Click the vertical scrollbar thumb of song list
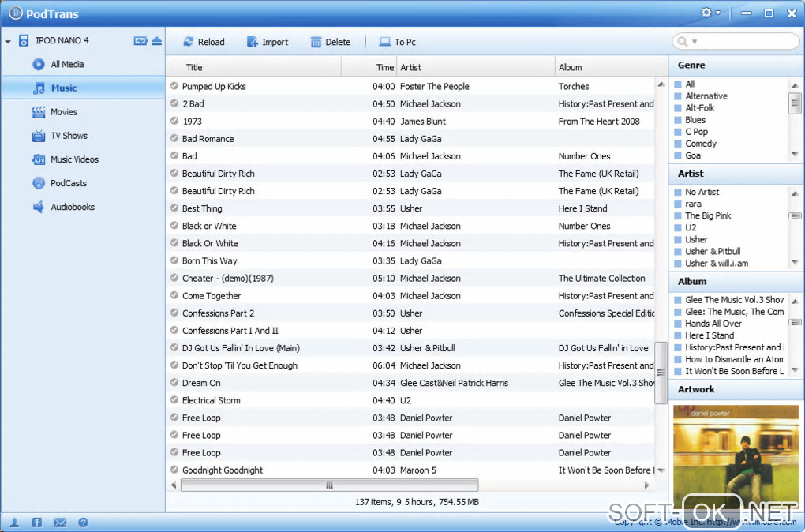The width and height of the screenshot is (805, 532). 661,373
